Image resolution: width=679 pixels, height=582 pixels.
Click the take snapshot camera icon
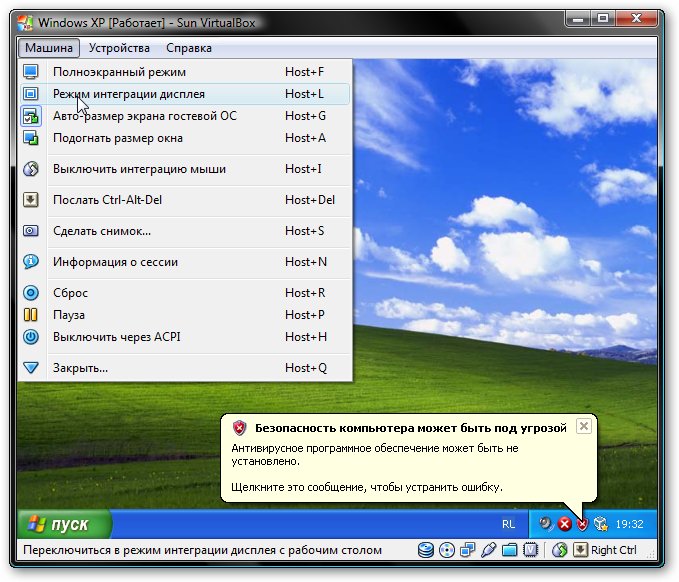pyautogui.click(x=30, y=231)
